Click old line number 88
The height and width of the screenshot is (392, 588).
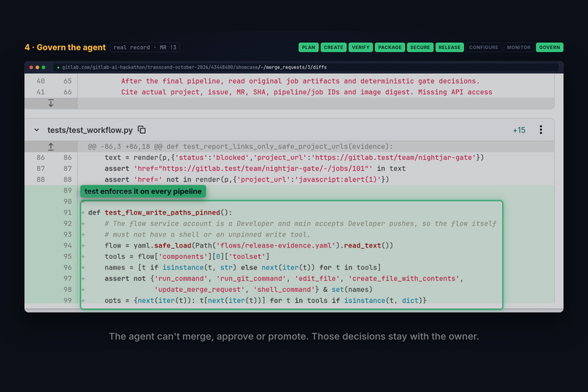pos(41,180)
